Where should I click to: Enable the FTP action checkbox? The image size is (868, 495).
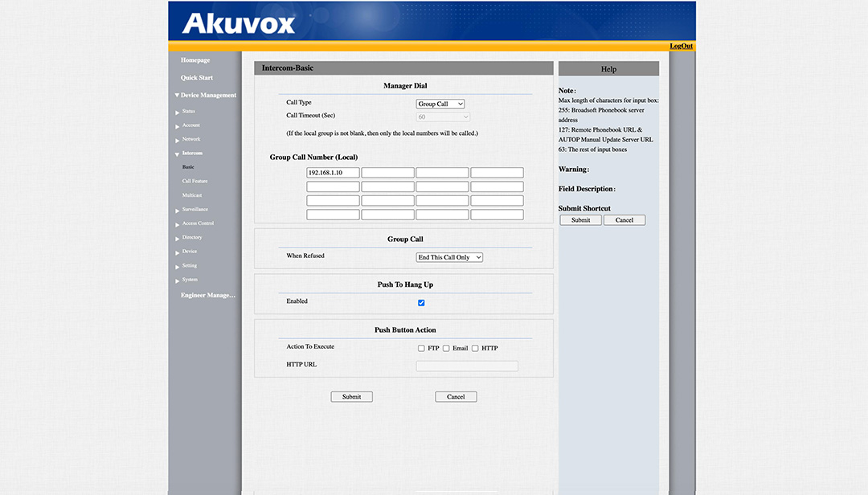421,349
